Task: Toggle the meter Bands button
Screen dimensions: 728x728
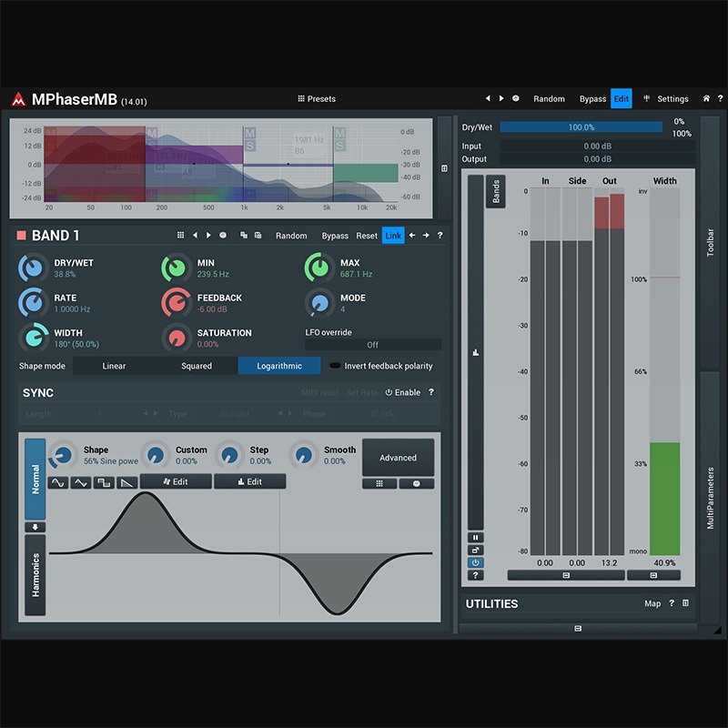Action: [495, 191]
